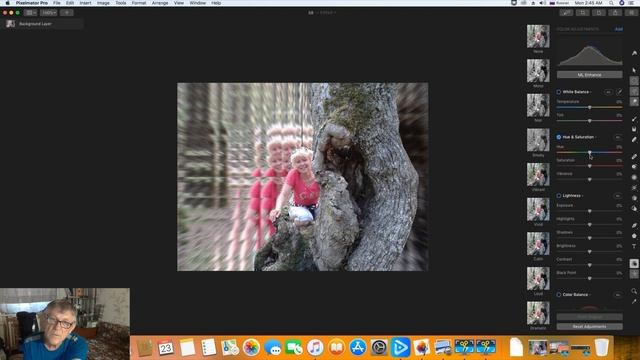Open App Store in the Dock
Viewport: 640px width, 360px height.
point(358,347)
